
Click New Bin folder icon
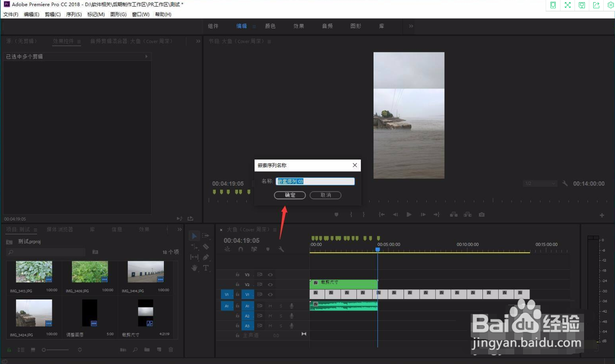[x=147, y=350]
